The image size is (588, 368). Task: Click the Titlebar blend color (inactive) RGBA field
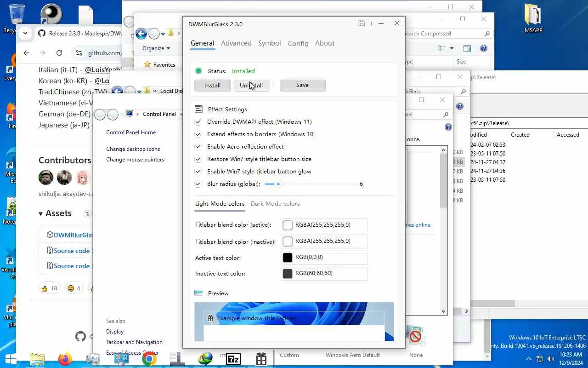tap(324, 241)
